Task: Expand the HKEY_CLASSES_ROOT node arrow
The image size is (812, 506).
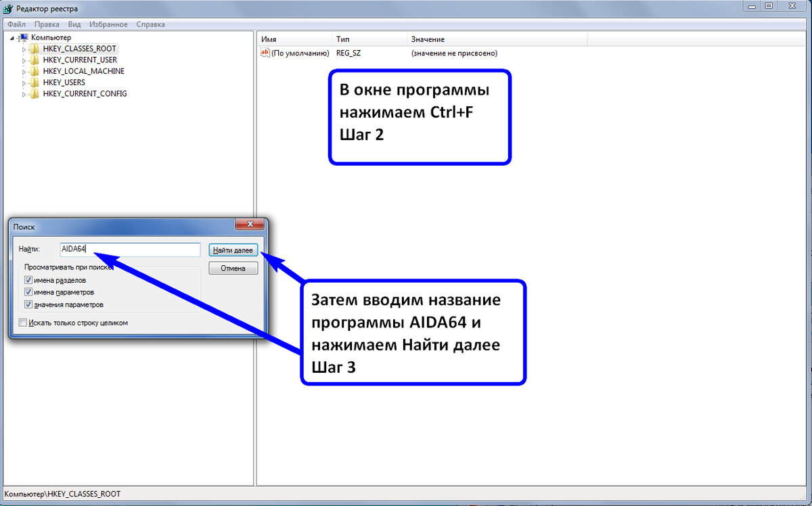Action: pyautogui.click(x=25, y=49)
